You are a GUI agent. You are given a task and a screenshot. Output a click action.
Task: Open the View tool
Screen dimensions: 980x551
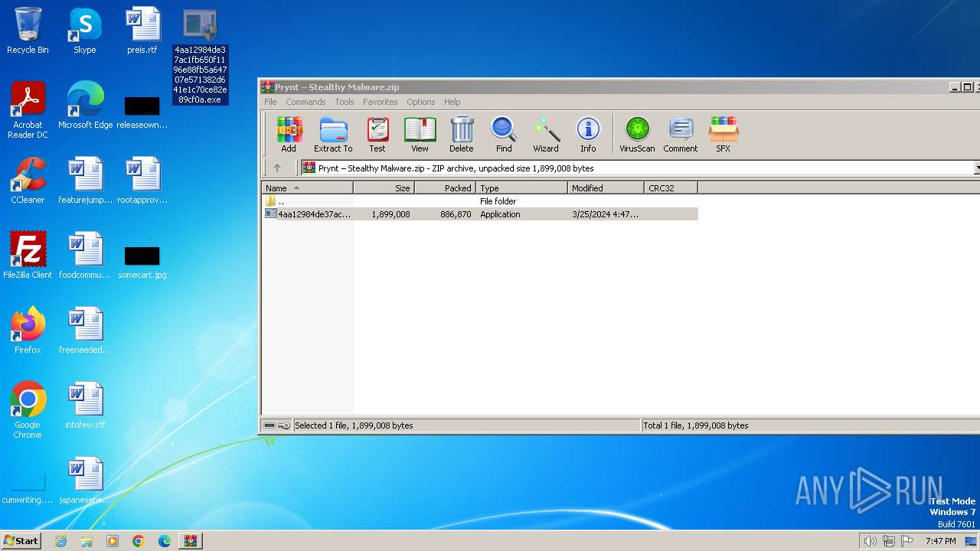click(420, 135)
